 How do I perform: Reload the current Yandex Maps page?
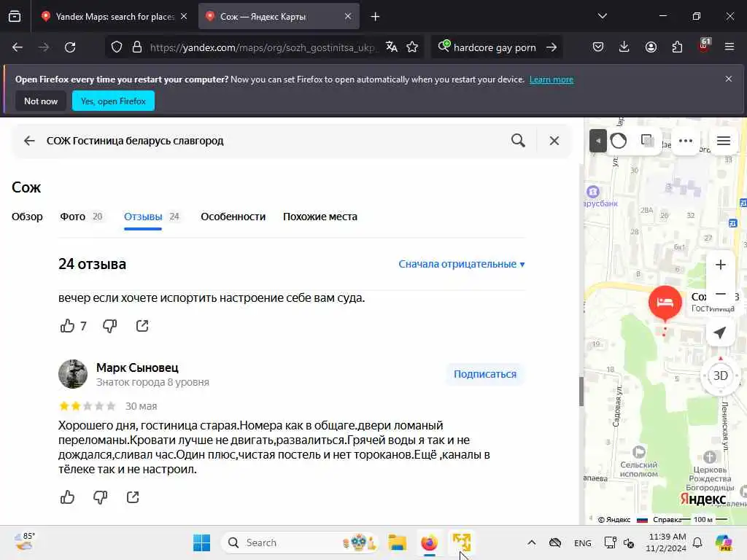[70, 47]
